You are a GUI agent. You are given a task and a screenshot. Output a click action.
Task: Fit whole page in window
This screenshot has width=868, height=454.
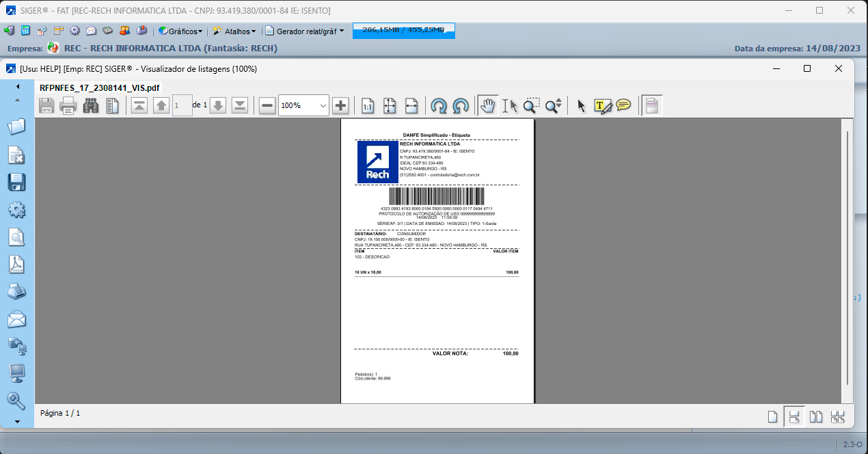(x=390, y=105)
